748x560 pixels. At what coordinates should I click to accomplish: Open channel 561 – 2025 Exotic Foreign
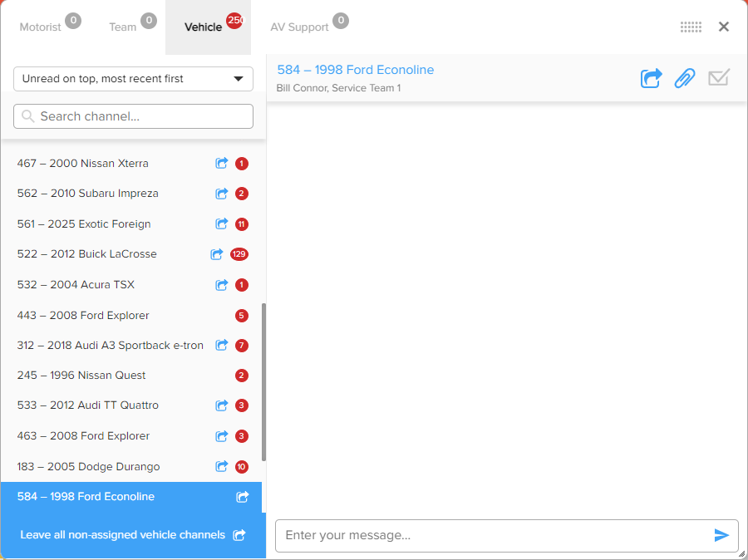[131, 224]
